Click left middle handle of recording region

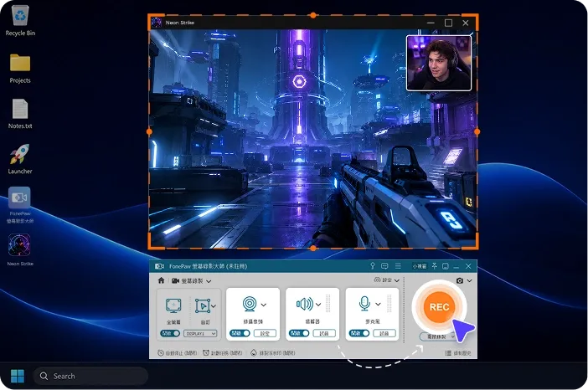click(x=149, y=131)
